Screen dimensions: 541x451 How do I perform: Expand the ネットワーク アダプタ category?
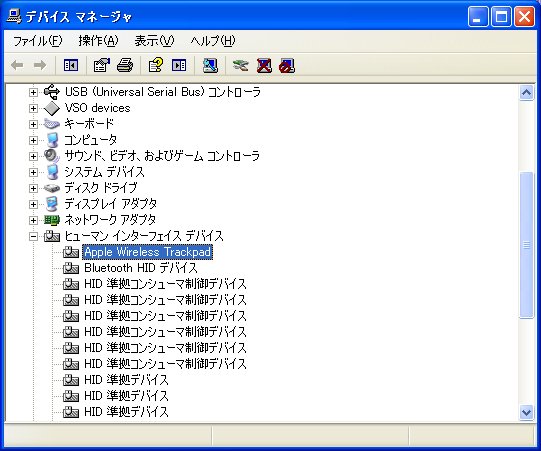click(x=33, y=220)
